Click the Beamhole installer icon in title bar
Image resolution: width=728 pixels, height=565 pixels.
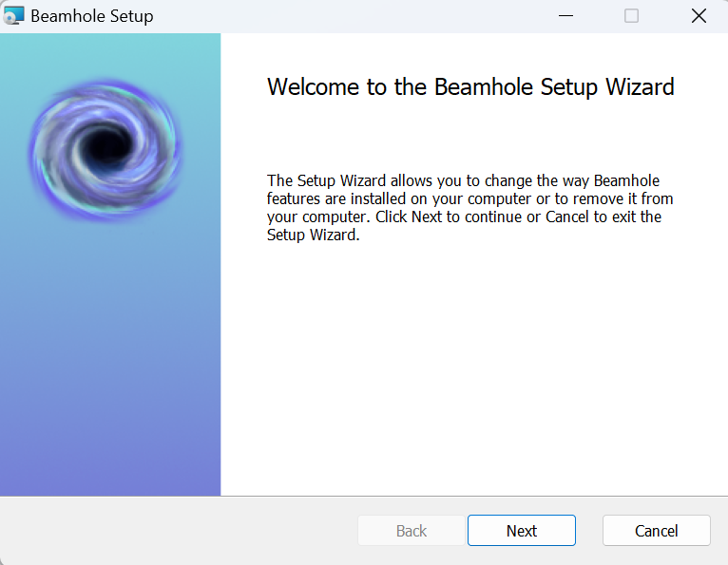[13, 16]
